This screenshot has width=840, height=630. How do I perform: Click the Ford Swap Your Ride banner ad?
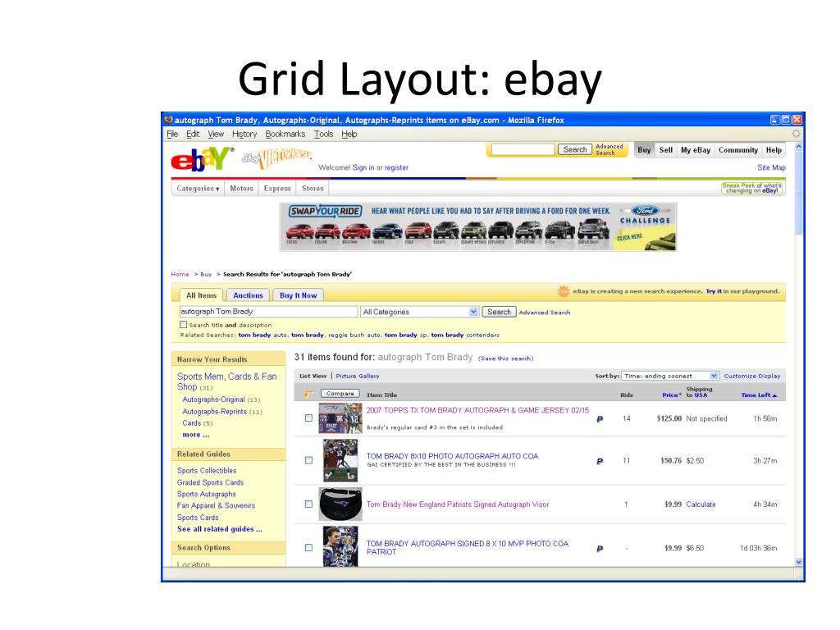click(477, 226)
